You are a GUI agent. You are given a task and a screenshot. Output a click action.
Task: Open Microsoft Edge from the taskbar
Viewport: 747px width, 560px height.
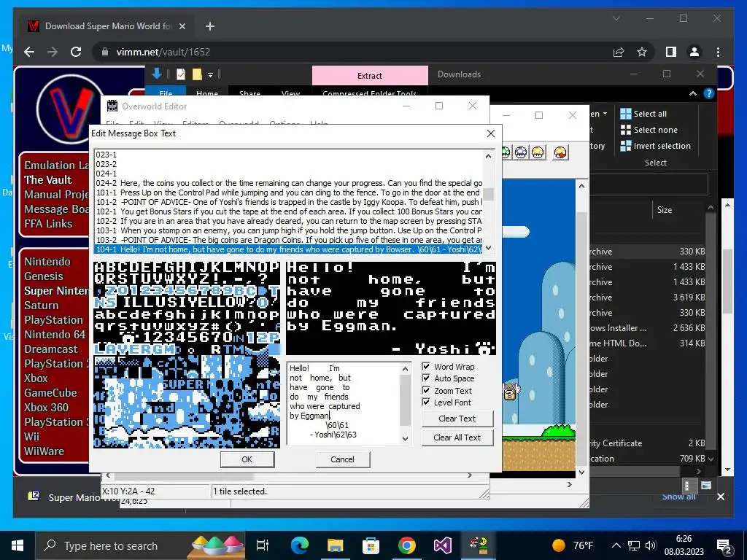300,545
